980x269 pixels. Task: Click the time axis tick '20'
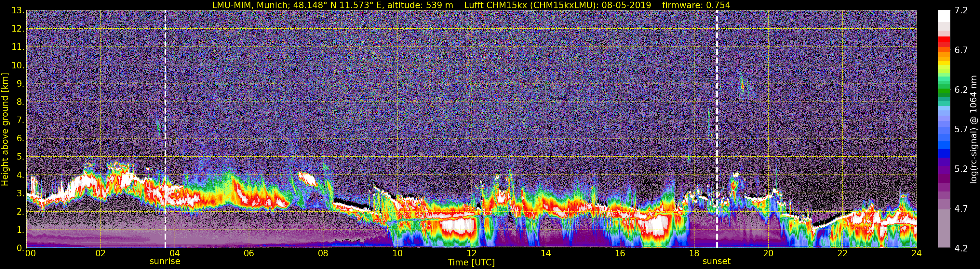pyautogui.click(x=768, y=254)
